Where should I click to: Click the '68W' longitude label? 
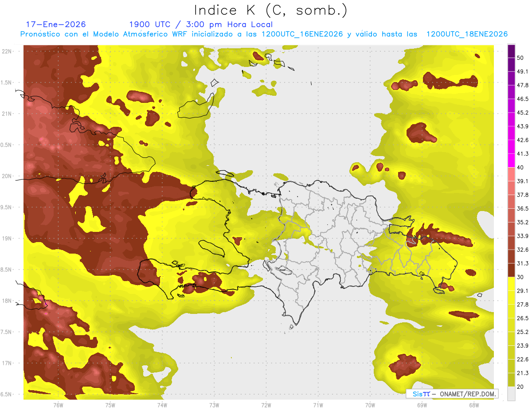(473, 405)
